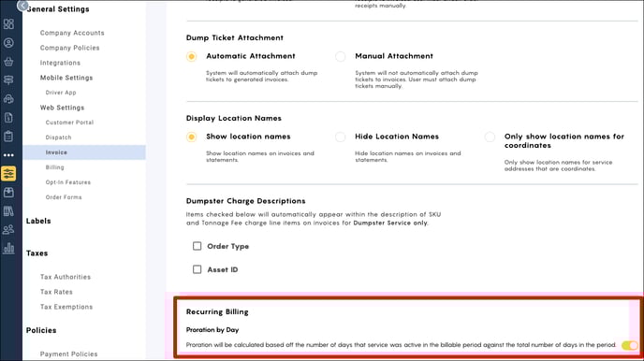Viewport: 644px width, 361px height.
Task: Open Company Policies settings
Action: (x=70, y=48)
